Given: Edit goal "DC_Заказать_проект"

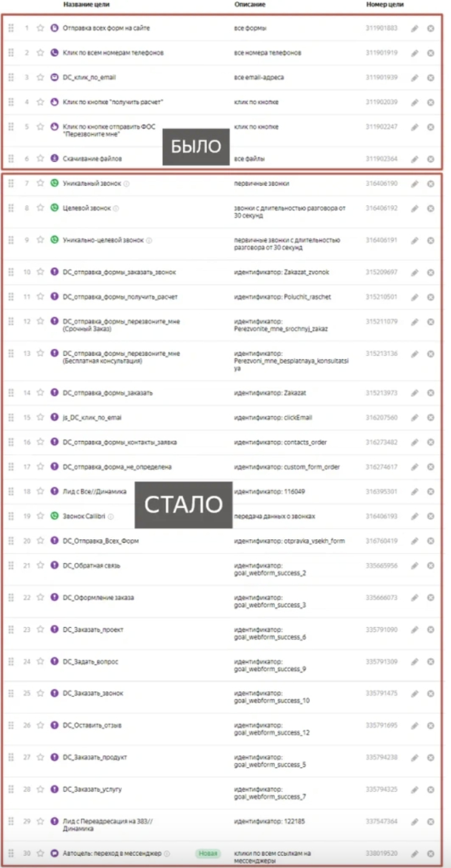Looking at the screenshot, I should (x=415, y=630).
